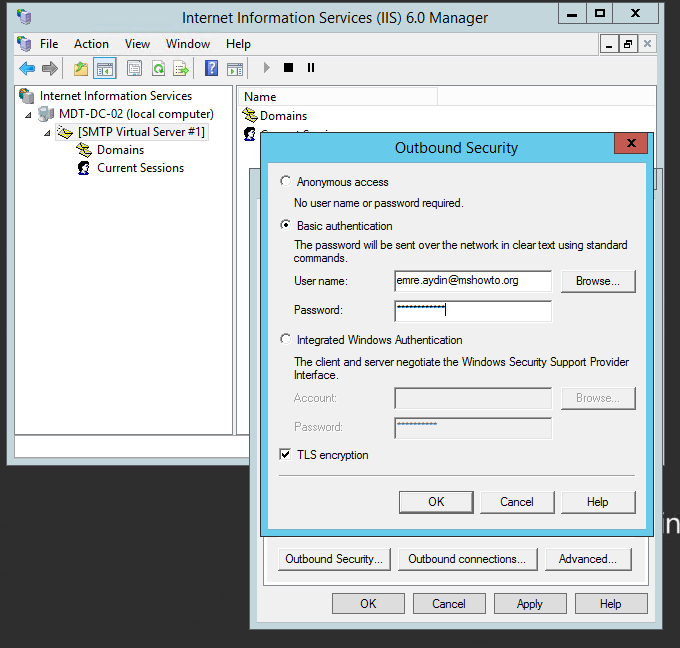Select '[SMTP Virtual Server #1]' tree item
The image size is (680, 648).
click(x=141, y=132)
